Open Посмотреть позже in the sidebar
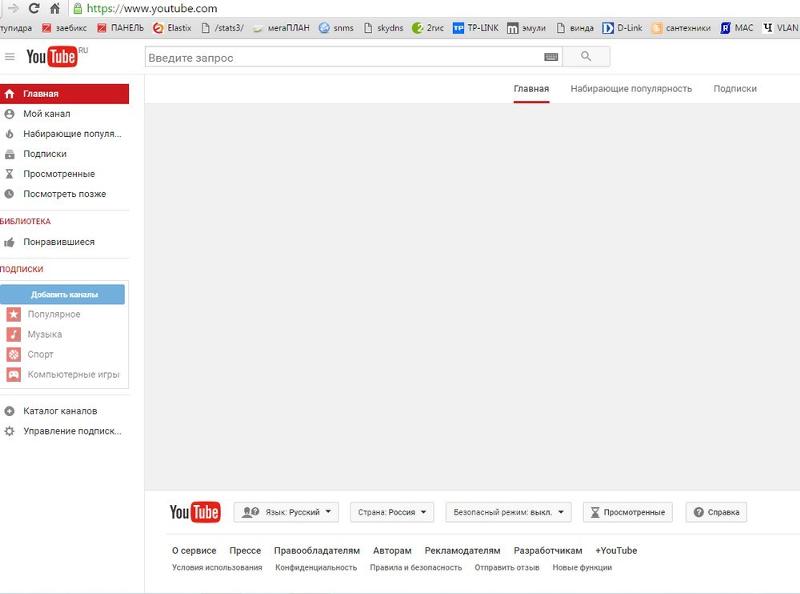This screenshot has width=800, height=594. (x=64, y=194)
